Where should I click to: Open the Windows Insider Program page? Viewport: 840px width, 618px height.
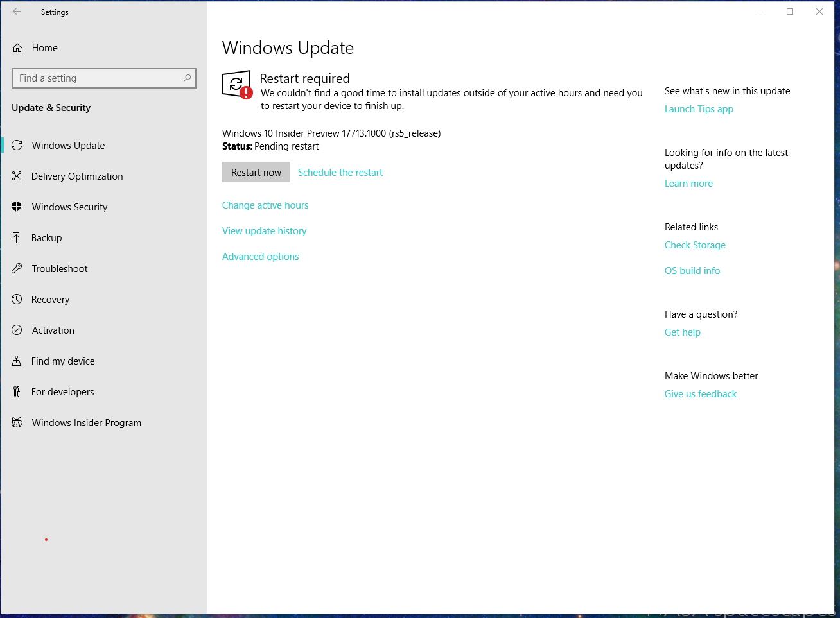[x=104, y=423]
